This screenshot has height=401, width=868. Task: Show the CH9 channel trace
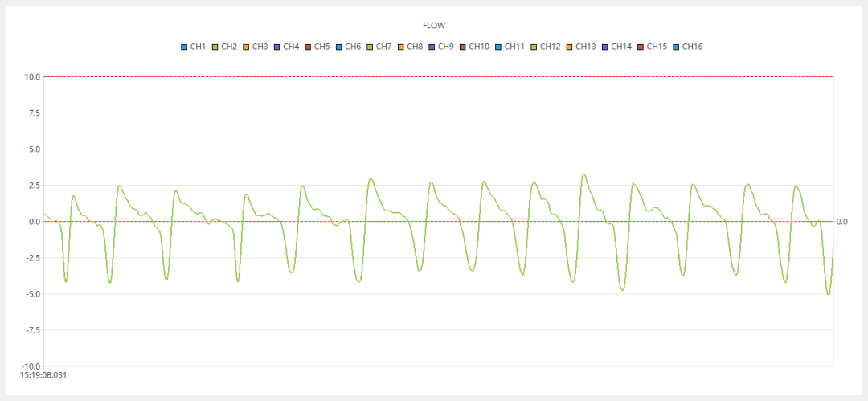tap(441, 47)
